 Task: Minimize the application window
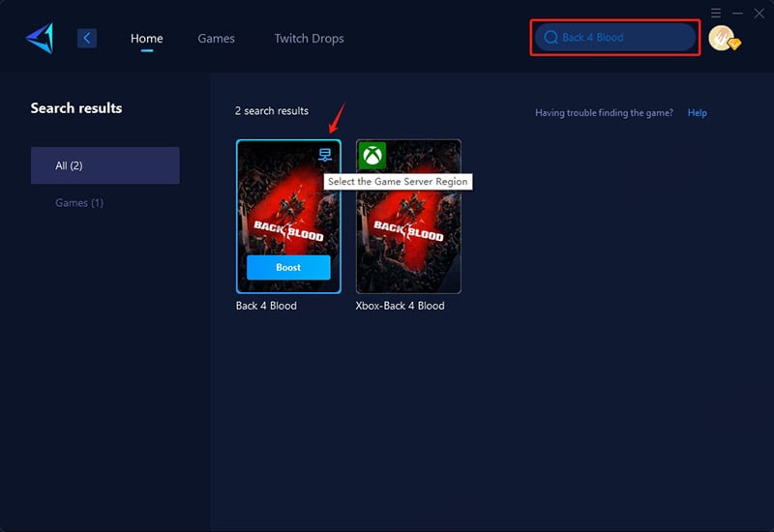click(737, 14)
